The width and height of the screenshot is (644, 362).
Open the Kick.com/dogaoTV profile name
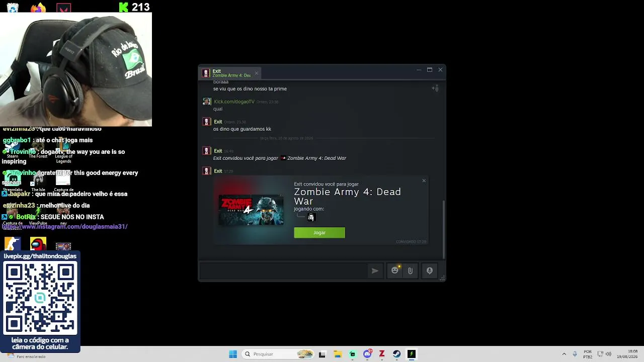(x=234, y=102)
